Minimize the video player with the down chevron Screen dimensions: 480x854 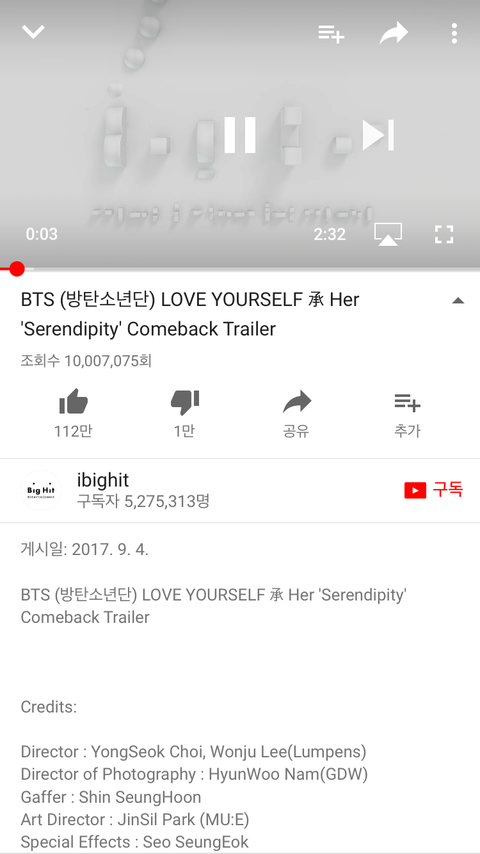pos(33,32)
